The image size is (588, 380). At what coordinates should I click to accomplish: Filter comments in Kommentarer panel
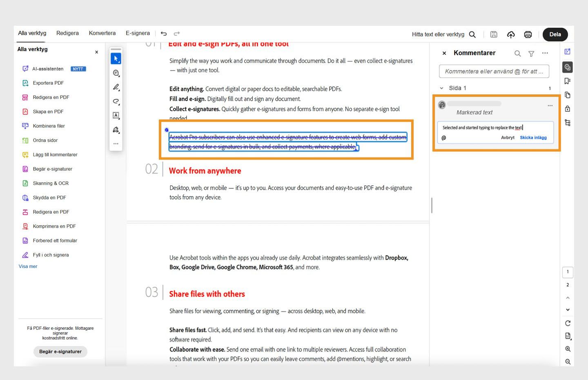[531, 54]
